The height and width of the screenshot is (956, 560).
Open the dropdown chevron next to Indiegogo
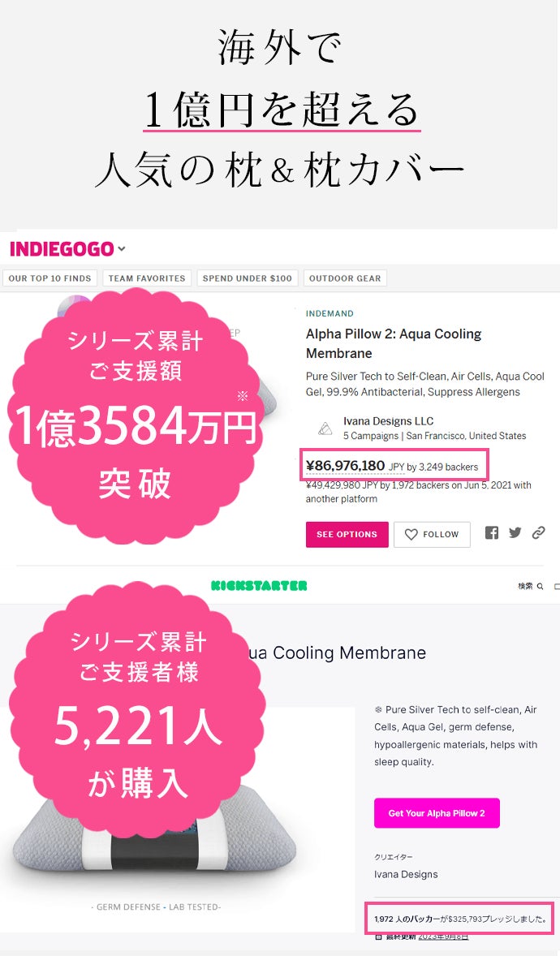[x=122, y=249]
